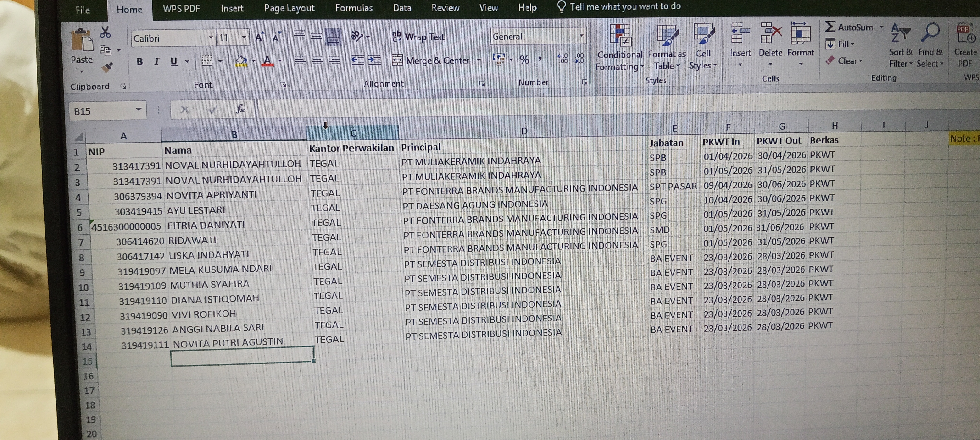The height and width of the screenshot is (440, 980).
Task: Toggle Top Align
Action: pyautogui.click(x=299, y=36)
